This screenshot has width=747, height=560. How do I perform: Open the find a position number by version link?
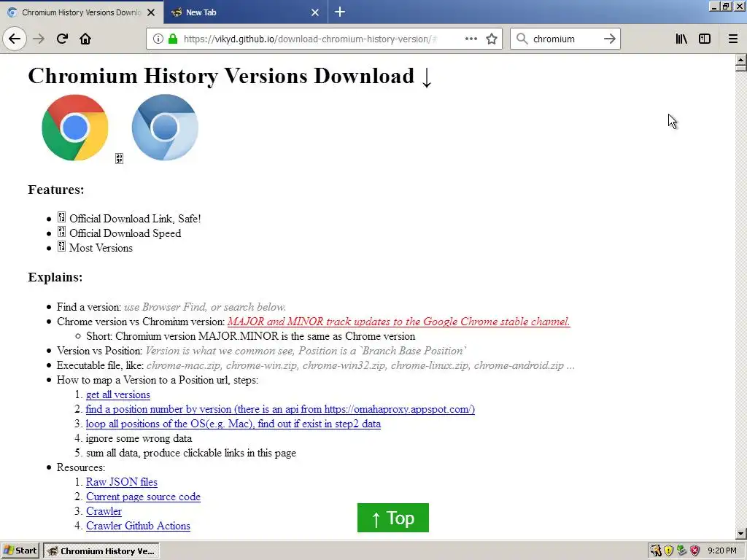point(280,409)
